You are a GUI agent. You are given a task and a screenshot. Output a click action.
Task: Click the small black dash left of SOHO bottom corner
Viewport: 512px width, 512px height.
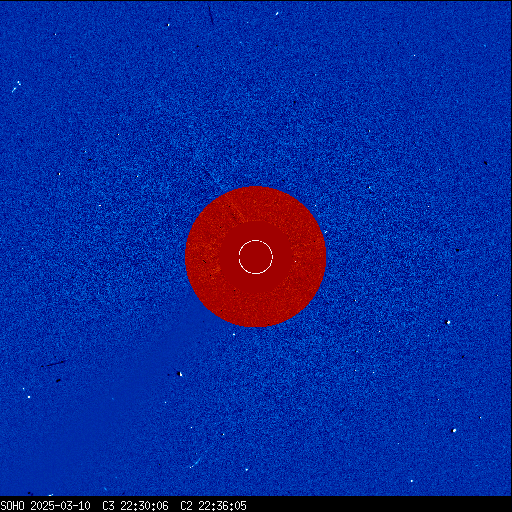tap(30, 493)
